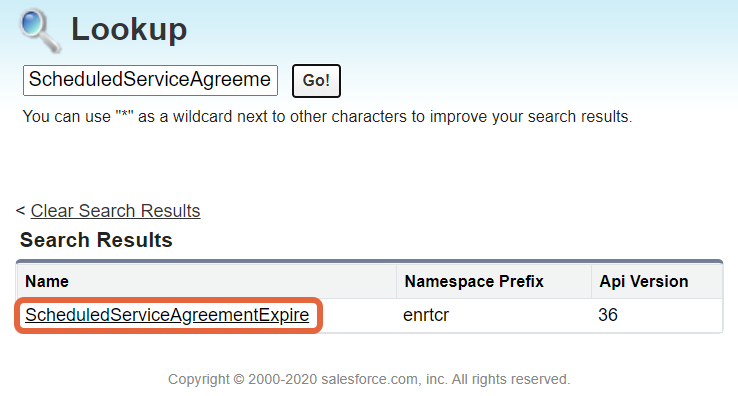The height and width of the screenshot is (396, 738).
Task: Click the Search Results heading
Action: (x=96, y=240)
